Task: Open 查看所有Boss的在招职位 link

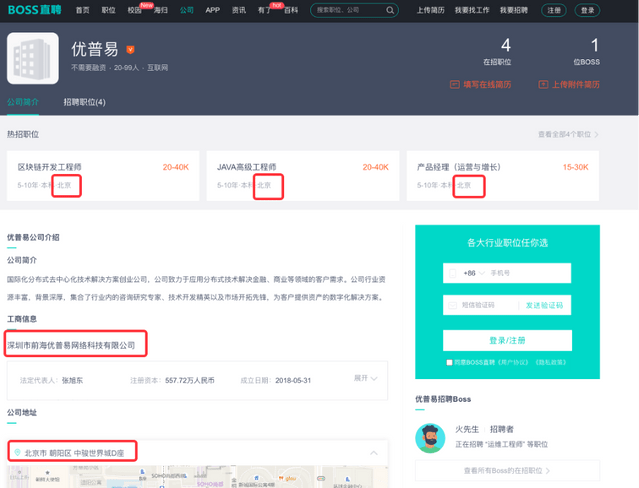Action: tap(507, 470)
